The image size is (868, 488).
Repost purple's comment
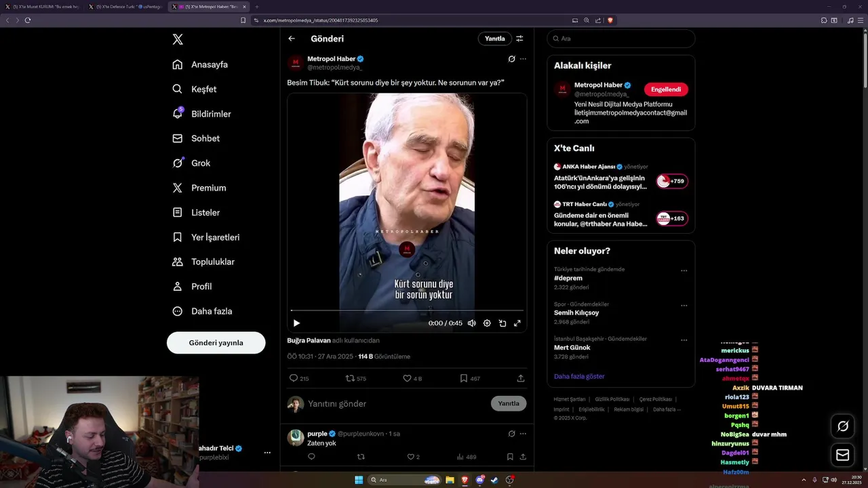click(361, 457)
